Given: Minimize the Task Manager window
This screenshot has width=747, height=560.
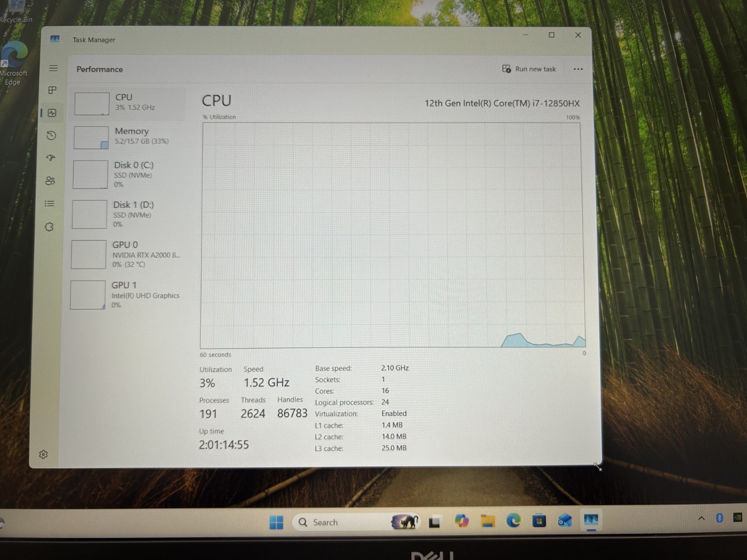Looking at the screenshot, I should (525, 35).
